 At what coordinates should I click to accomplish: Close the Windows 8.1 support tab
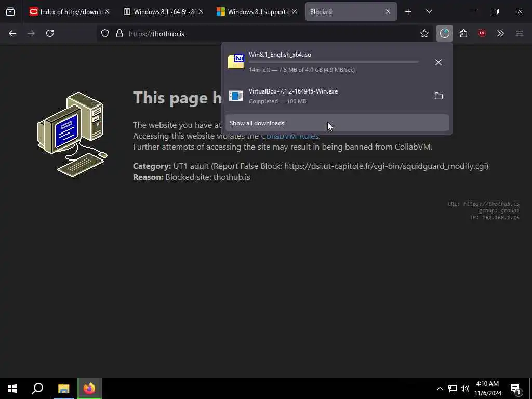(295, 11)
